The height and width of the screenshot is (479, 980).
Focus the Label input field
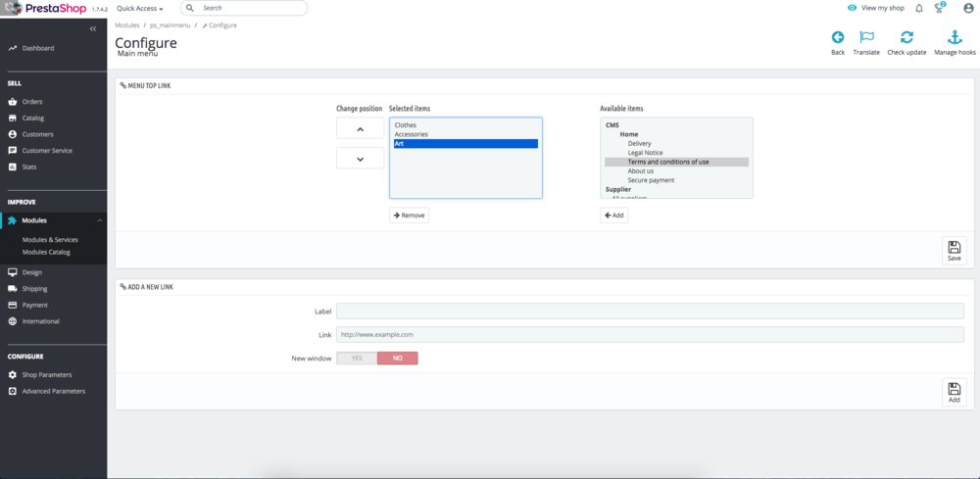click(650, 311)
